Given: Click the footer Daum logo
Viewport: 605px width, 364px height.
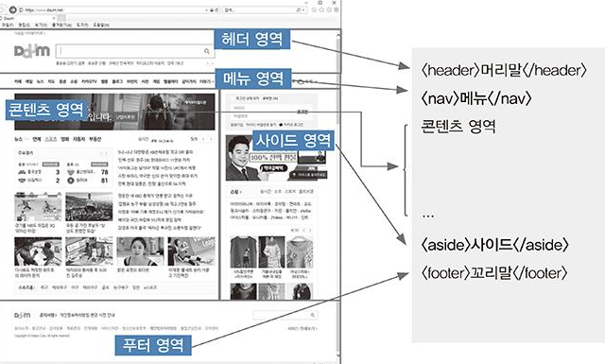Looking at the screenshot, I should [23, 315].
